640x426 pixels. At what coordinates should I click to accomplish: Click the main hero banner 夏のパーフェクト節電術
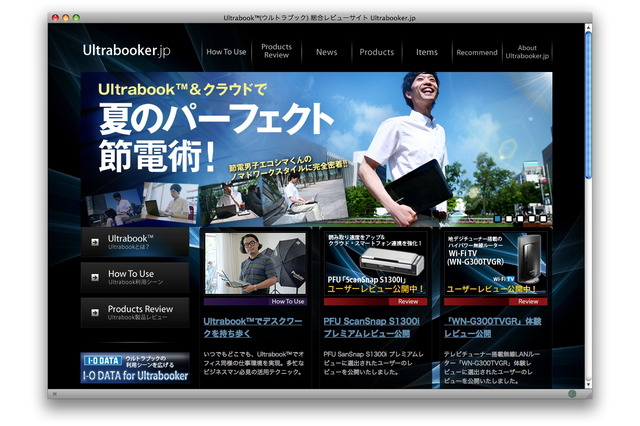[x=316, y=149]
